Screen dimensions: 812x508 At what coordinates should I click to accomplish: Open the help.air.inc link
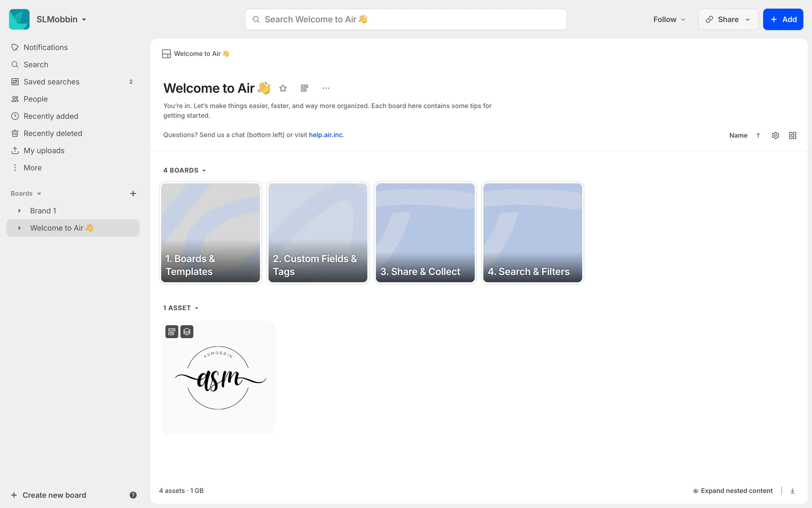(x=326, y=135)
